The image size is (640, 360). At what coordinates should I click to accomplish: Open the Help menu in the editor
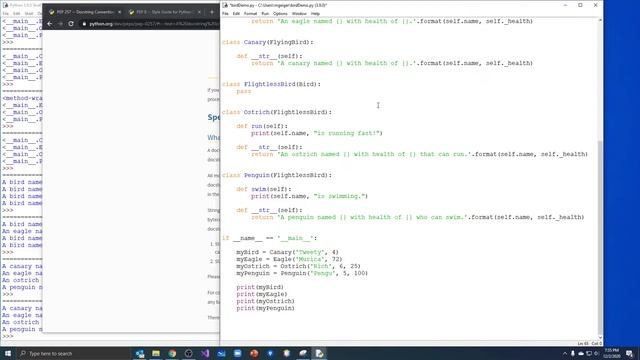(315, 13)
